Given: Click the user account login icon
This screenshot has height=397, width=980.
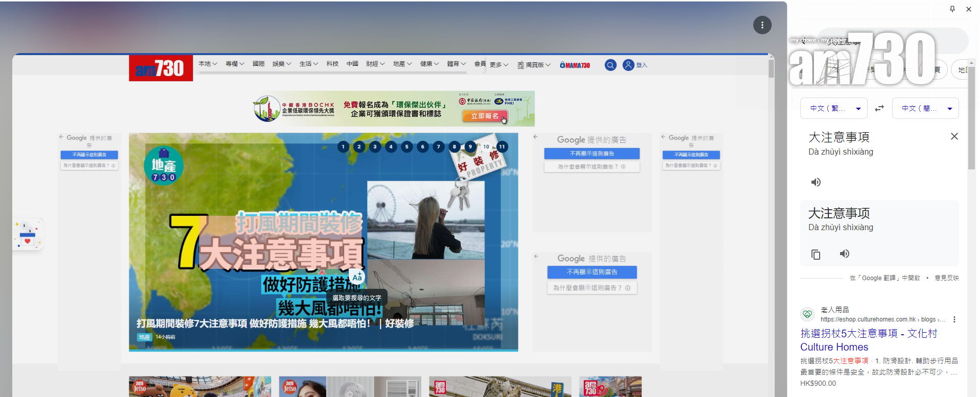Looking at the screenshot, I should click(629, 65).
